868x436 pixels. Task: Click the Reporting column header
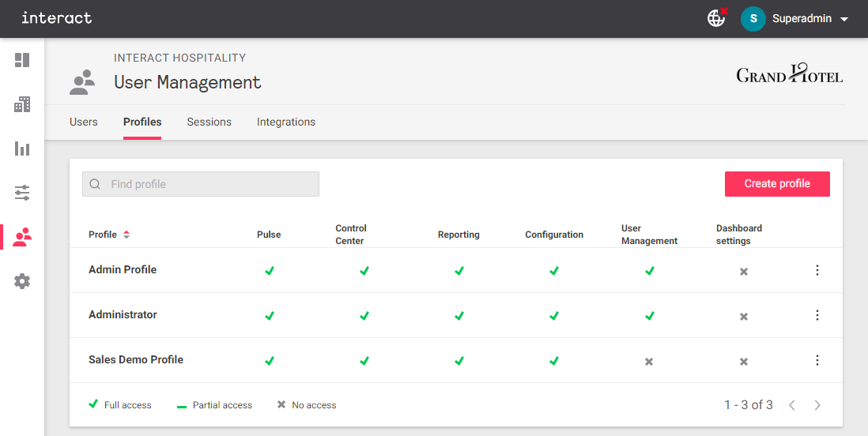[x=459, y=235]
